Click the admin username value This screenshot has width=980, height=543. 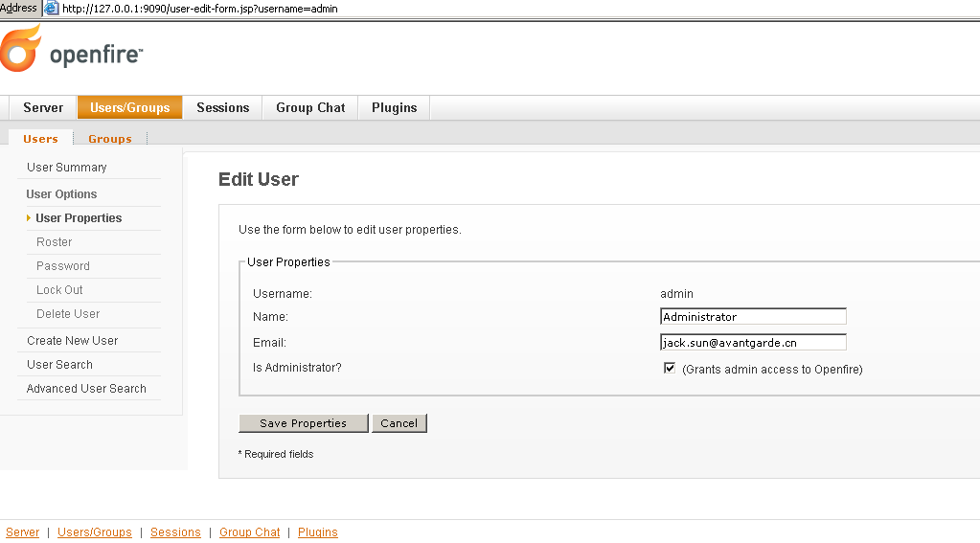[x=676, y=294]
